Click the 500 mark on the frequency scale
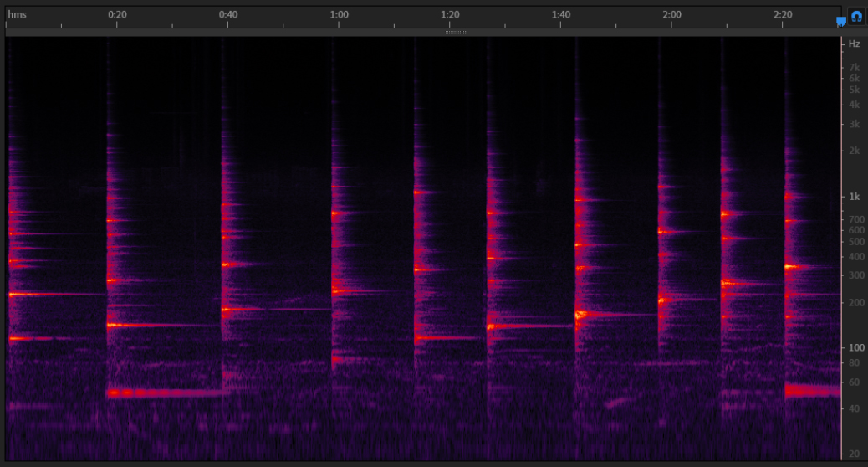Screen dimensions: 868x467 (x=854, y=242)
